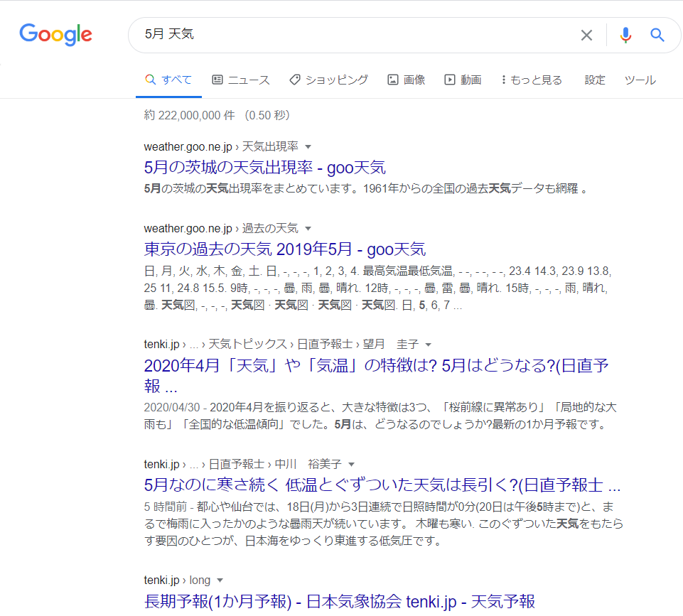Expand dropdown arrow beside 過去の天気 breadcrumb
The width and height of the screenshot is (683, 616).
pyautogui.click(x=308, y=229)
